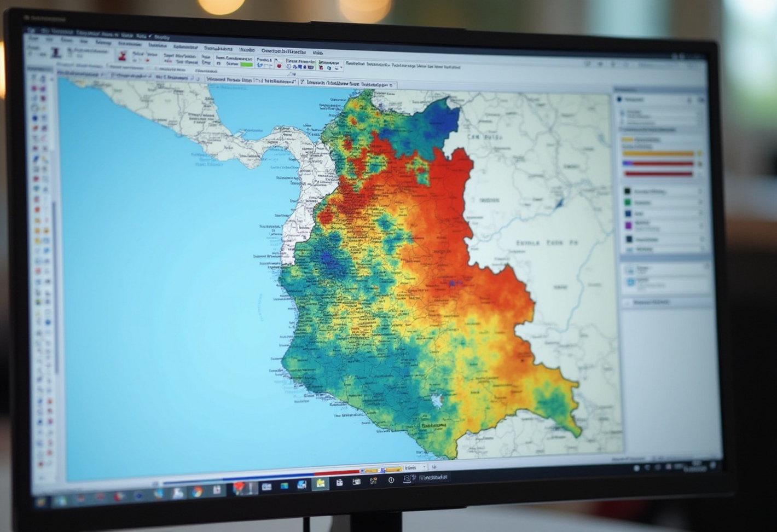Screen dimensions: 777x532
Task: Expand the yellow legend category entry
Action: pyautogui.click(x=629, y=138)
